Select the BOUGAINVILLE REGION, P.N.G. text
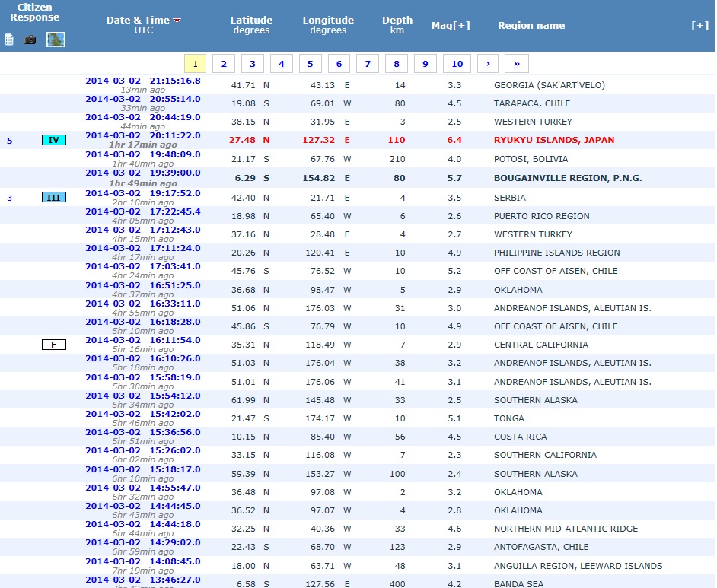The height and width of the screenshot is (588, 717). 568,178
